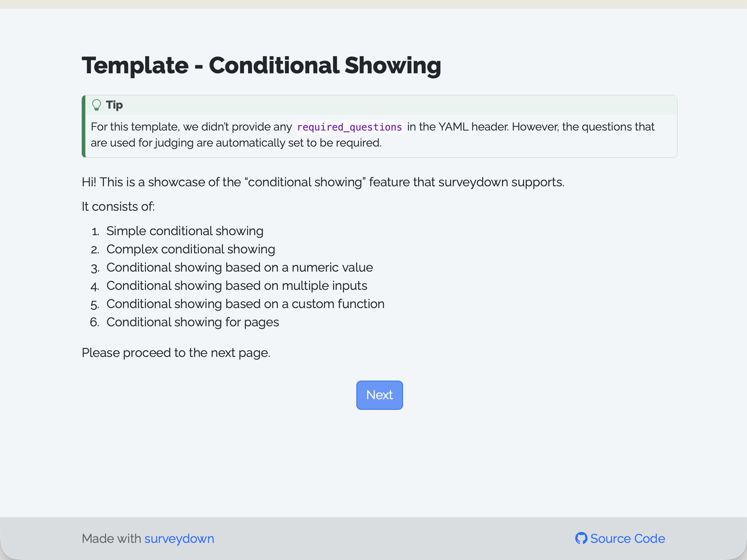Screen dimensions: 747x560
Task: Click item about multiple inputs
Action: 236,285
